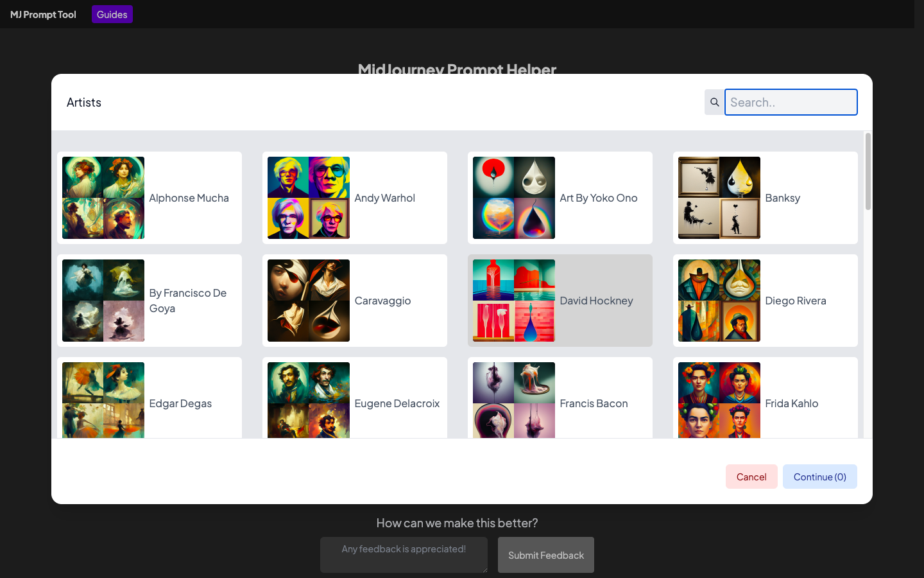Select the Francis Bacon label
Screen dimensions: 924x578
(x=594, y=403)
